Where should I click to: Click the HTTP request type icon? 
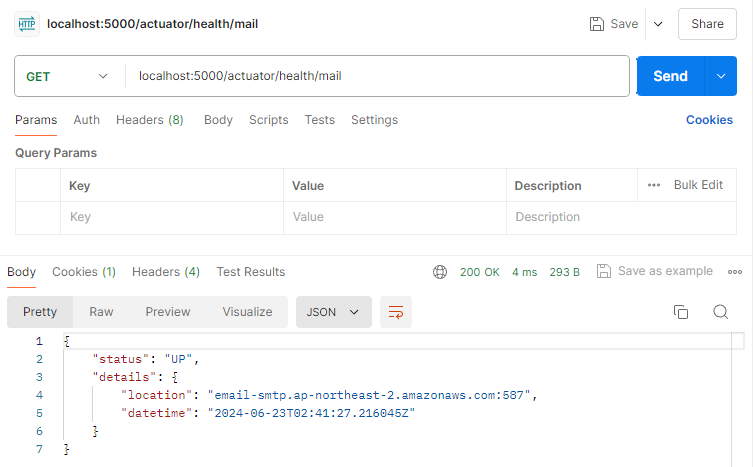[27, 23]
